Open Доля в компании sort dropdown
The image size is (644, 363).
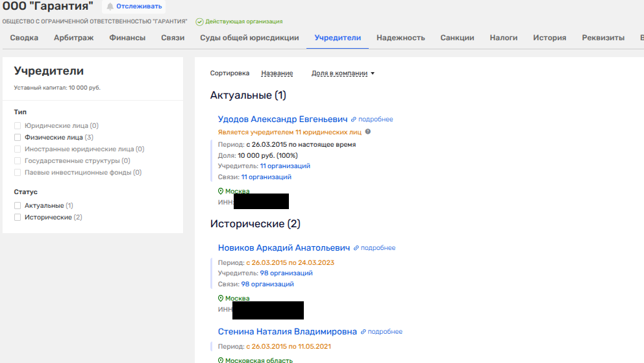tap(343, 73)
